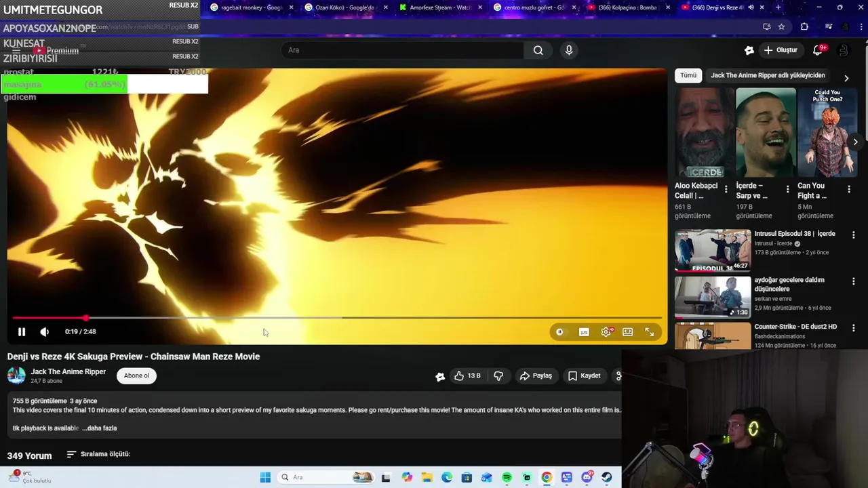Pause the video with the pause button
This screenshot has width=868, height=488.
click(x=22, y=331)
